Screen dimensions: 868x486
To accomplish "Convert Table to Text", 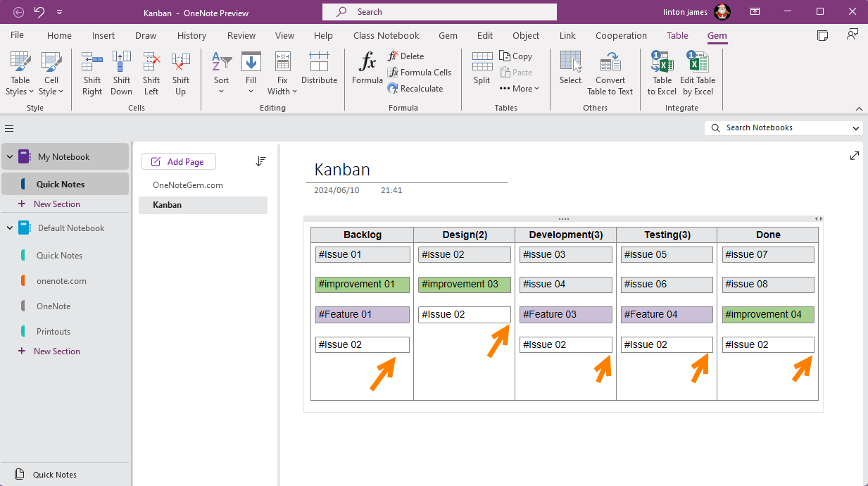I will click(610, 73).
